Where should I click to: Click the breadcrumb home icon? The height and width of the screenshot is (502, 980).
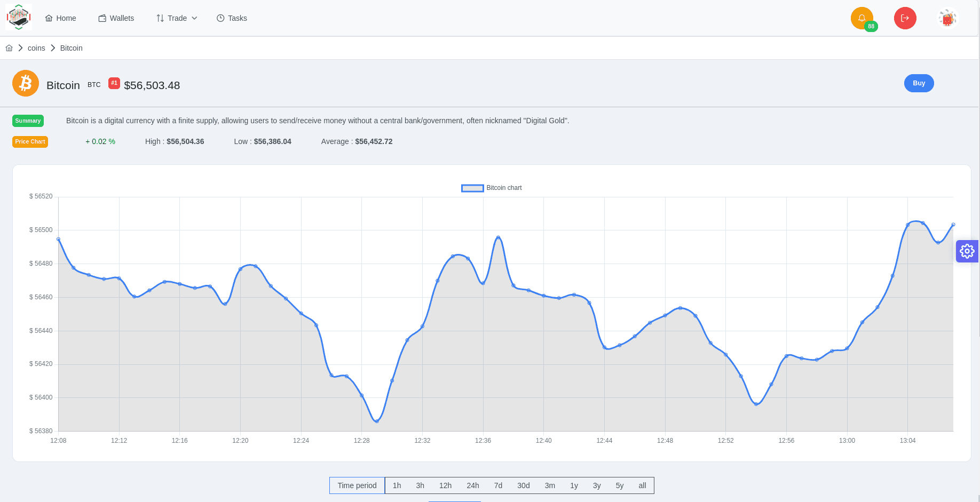click(x=9, y=48)
